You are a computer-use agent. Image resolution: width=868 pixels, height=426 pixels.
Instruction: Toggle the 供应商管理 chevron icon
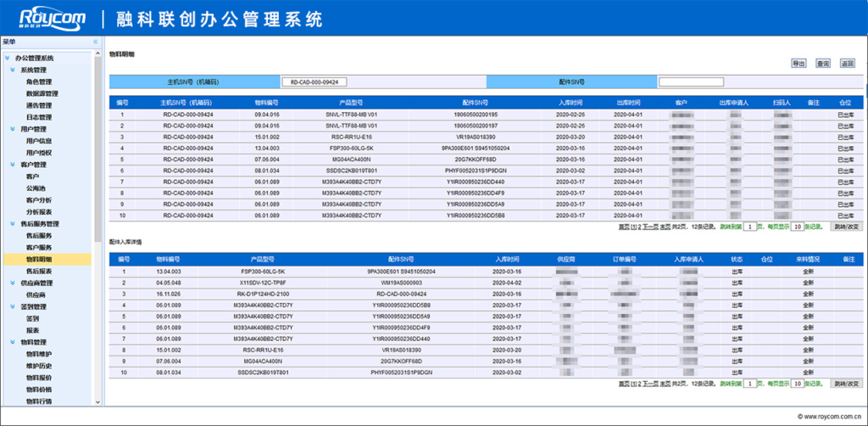14,283
